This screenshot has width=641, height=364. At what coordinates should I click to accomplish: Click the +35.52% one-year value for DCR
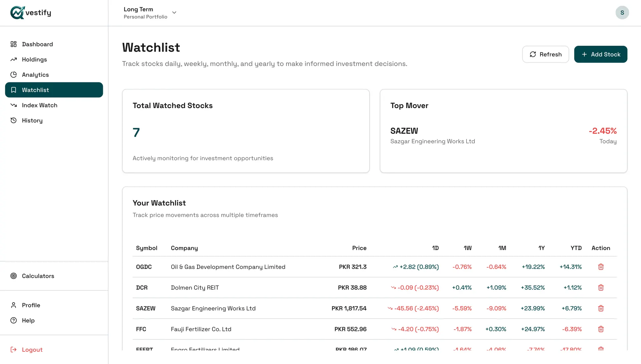(533, 288)
